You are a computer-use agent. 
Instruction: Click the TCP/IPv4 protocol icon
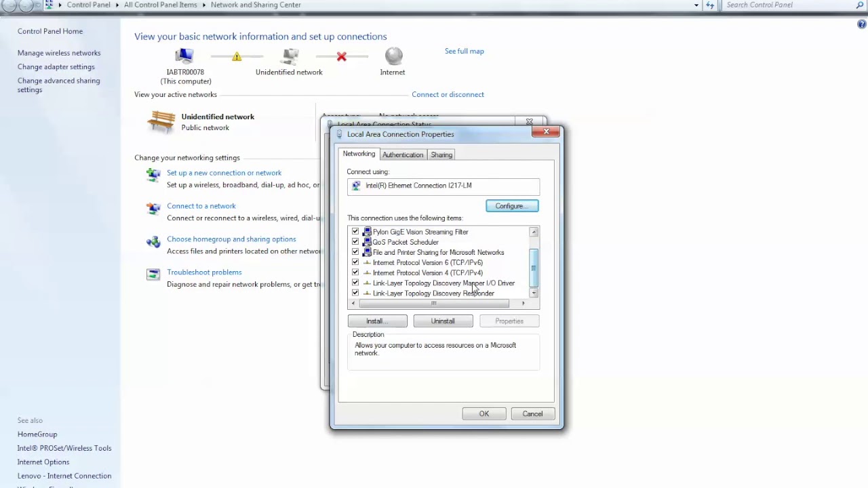coord(367,272)
